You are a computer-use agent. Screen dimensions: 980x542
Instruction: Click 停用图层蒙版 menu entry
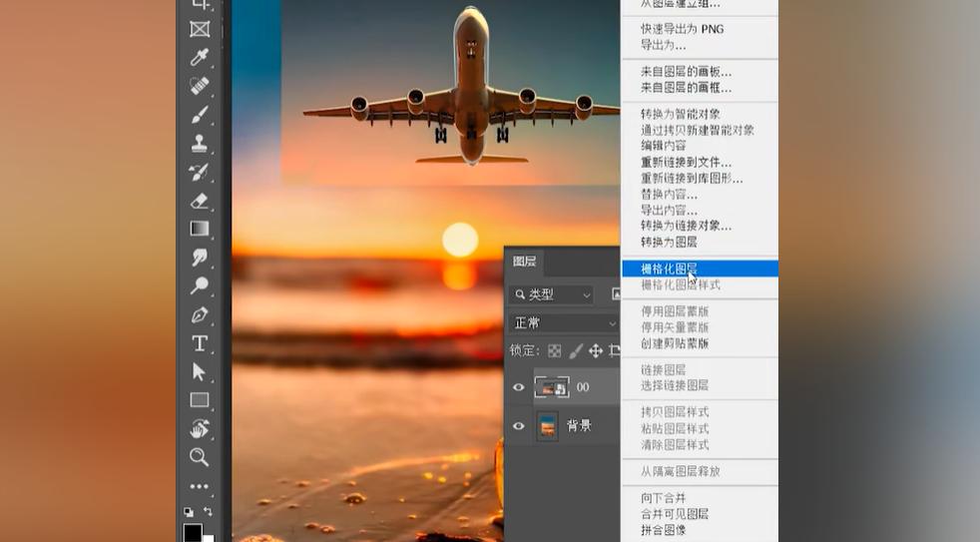[x=675, y=311]
